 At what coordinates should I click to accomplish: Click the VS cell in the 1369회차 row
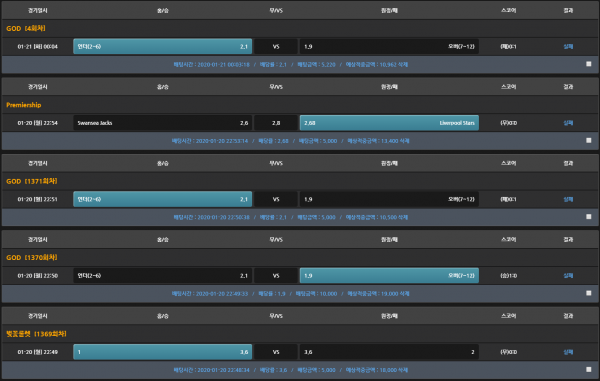pyautogui.click(x=276, y=352)
